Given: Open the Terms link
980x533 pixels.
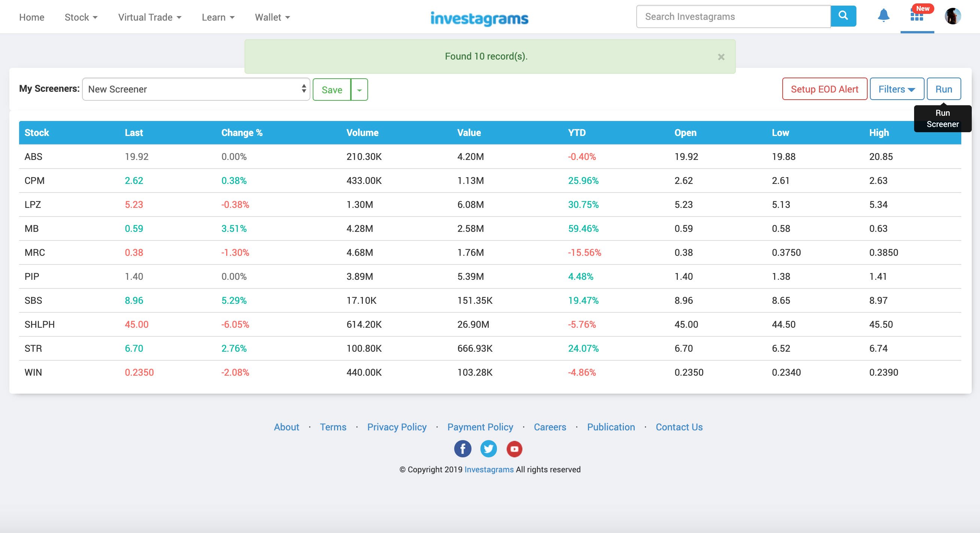Looking at the screenshot, I should coord(333,427).
